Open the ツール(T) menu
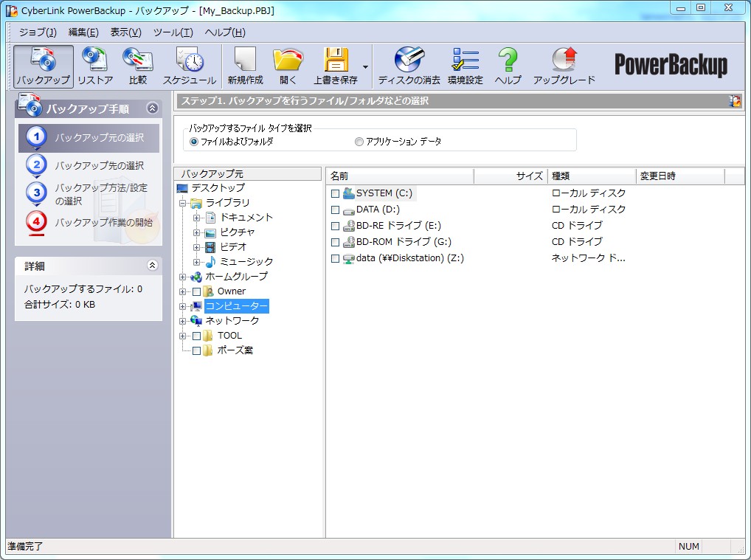Screen dimensions: 751x560 click(x=173, y=32)
